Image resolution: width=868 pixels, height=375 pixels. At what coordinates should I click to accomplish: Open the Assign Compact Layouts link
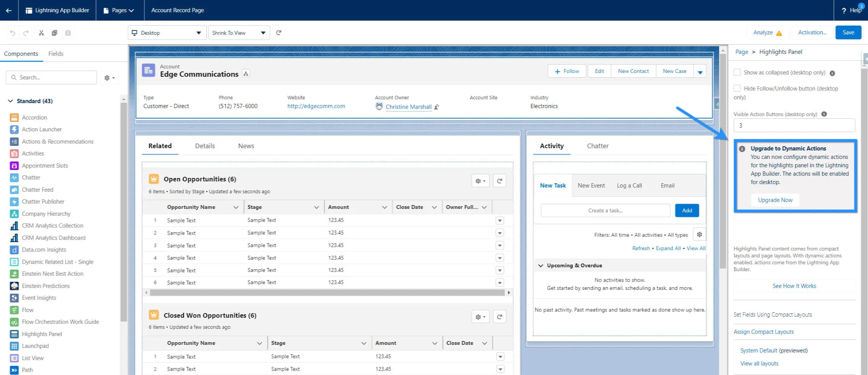tap(763, 332)
